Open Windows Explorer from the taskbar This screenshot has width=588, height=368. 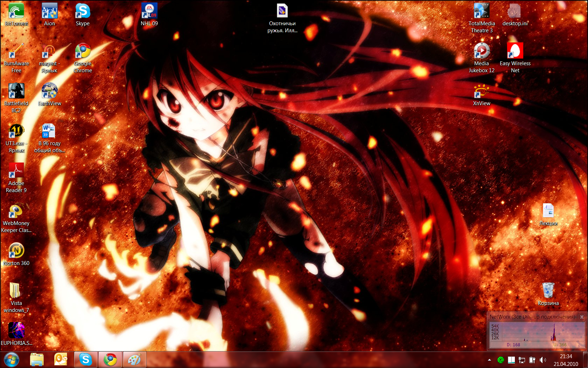(x=37, y=360)
